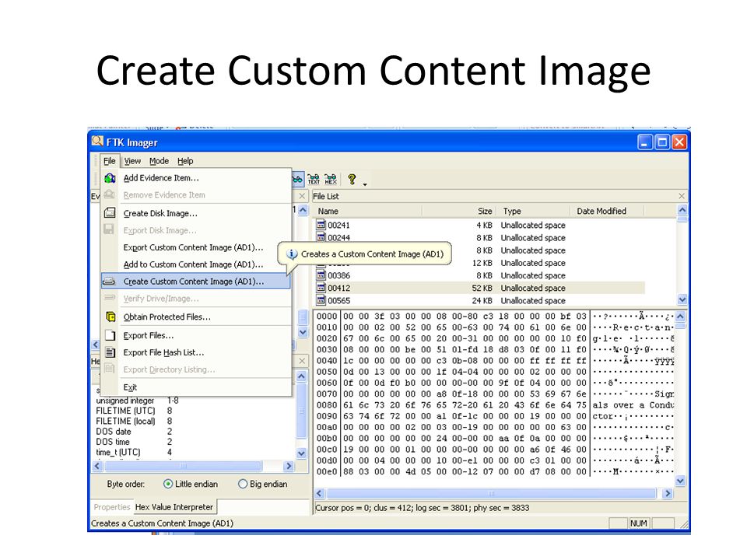Screen dimensions: 747x560
Task: Click the NUM status bar indicator
Action: (x=638, y=523)
